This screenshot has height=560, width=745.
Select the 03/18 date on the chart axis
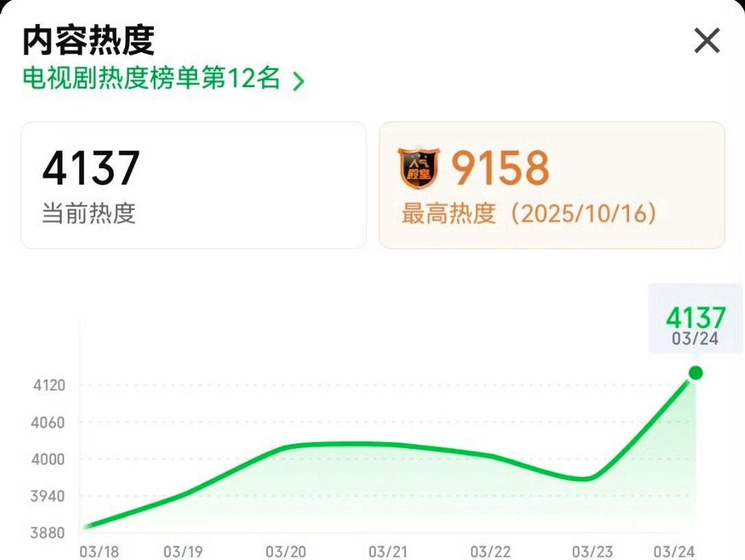click(x=99, y=552)
